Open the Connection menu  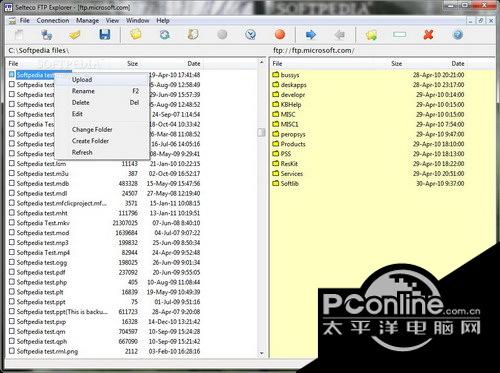tap(53, 21)
